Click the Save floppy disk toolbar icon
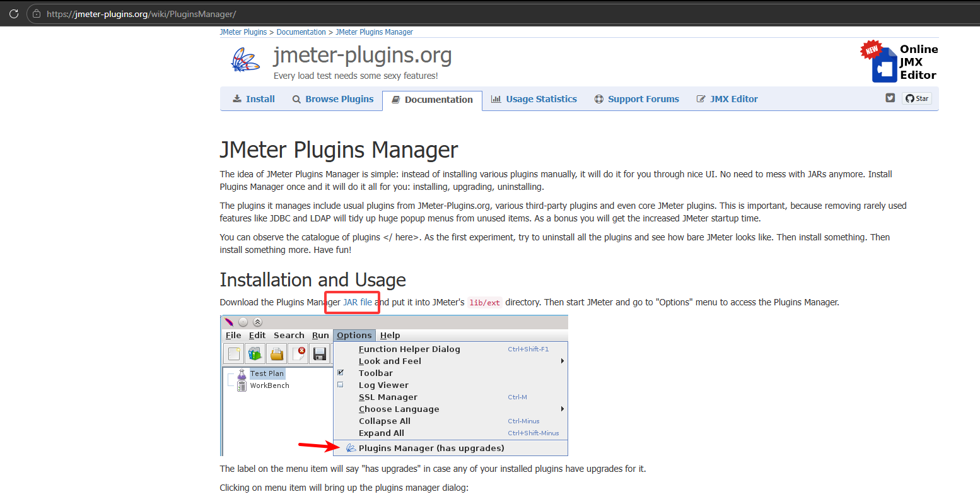The width and height of the screenshot is (980, 499). click(320, 354)
